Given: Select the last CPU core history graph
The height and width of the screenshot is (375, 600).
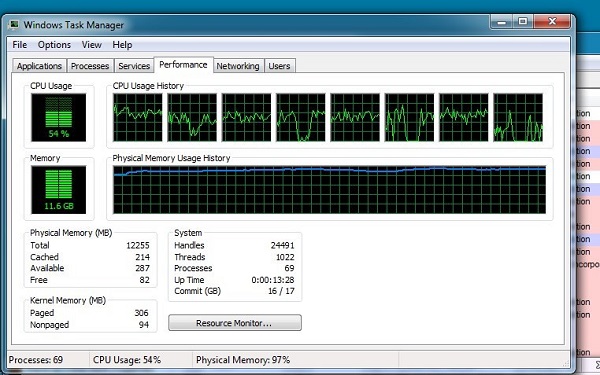Looking at the screenshot, I should click(518, 117).
